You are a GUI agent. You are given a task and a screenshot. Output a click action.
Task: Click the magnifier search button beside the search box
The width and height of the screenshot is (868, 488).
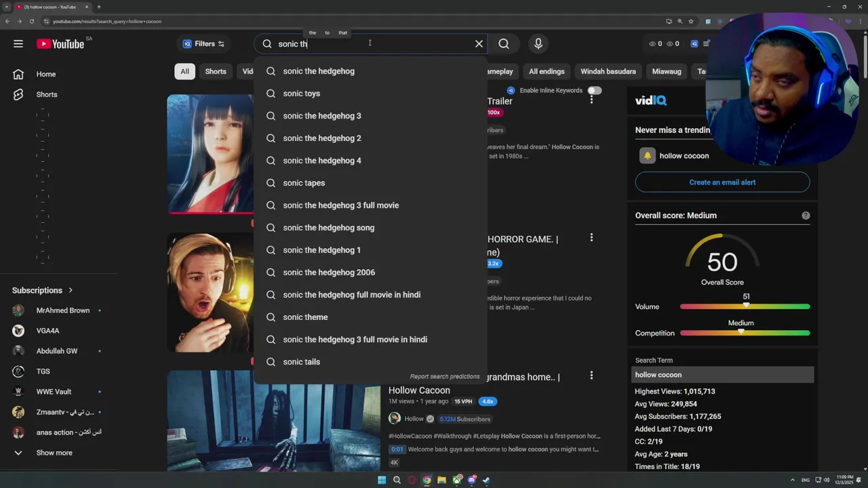point(504,44)
